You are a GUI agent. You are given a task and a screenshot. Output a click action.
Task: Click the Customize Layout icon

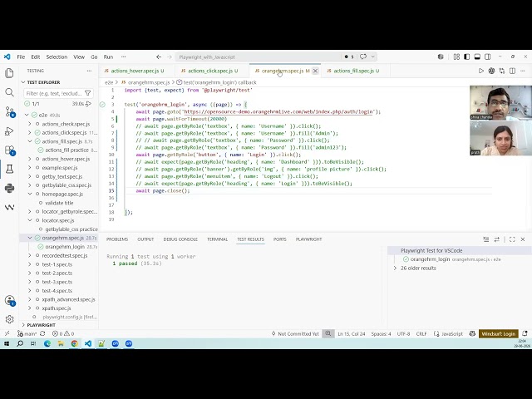[456, 57]
